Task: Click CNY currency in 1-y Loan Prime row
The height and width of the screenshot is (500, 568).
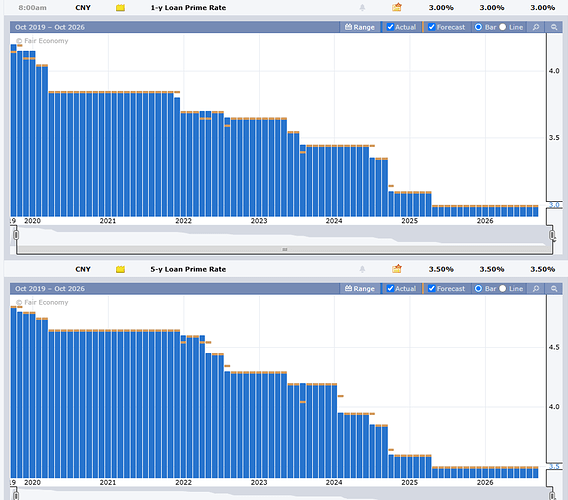Action: (83, 8)
